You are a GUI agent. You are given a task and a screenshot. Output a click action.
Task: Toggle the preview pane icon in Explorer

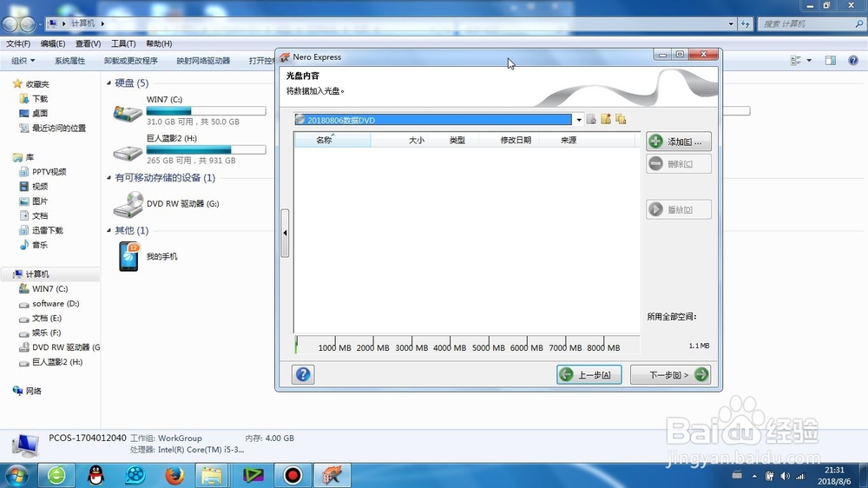831,61
